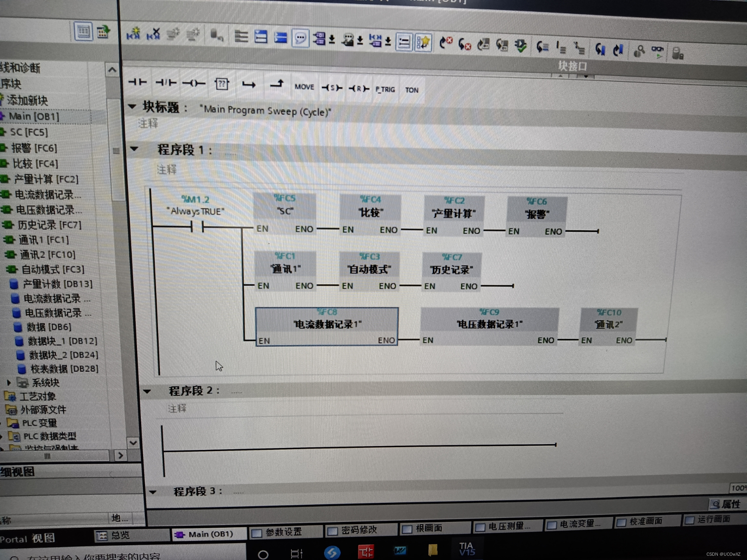
Task: Switch to the 参数设置 tab
Action: click(x=283, y=532)
